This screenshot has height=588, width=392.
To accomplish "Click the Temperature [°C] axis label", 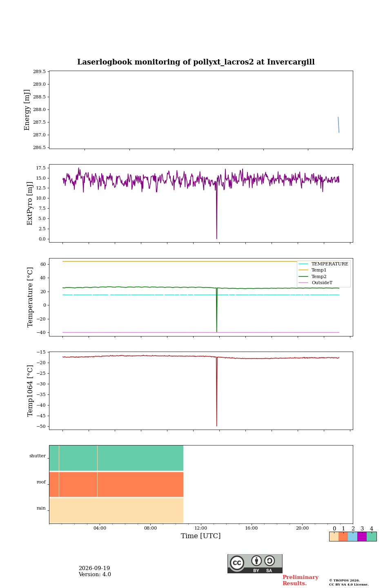I will click(30, 297).
